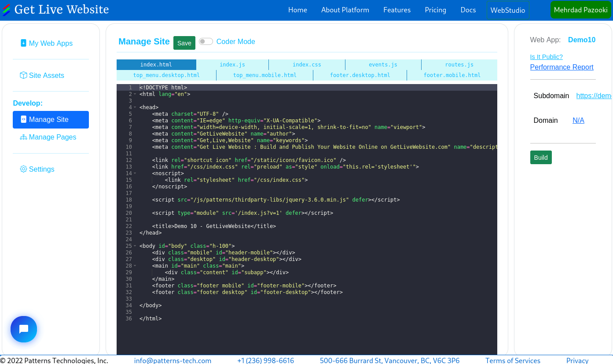The height and width of the screenshot is (364, 613).
Task: Open the Privacy link in the footer
Action: pos(577,360)
